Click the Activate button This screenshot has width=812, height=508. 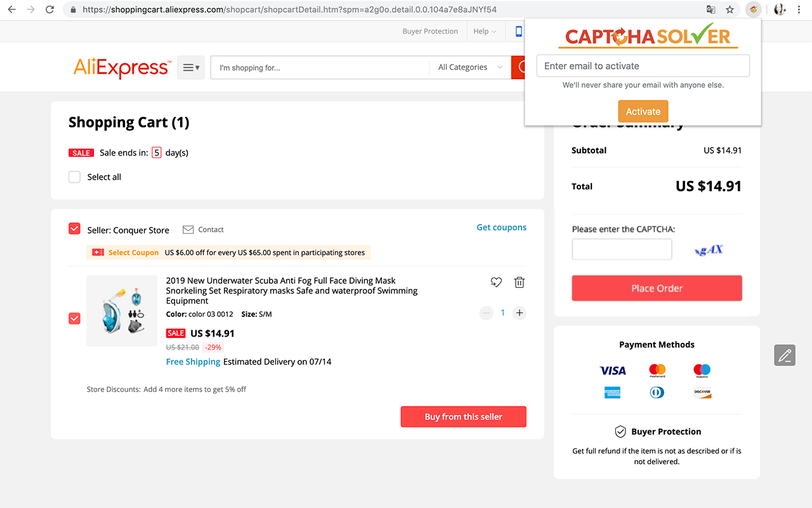pos(643,111)
